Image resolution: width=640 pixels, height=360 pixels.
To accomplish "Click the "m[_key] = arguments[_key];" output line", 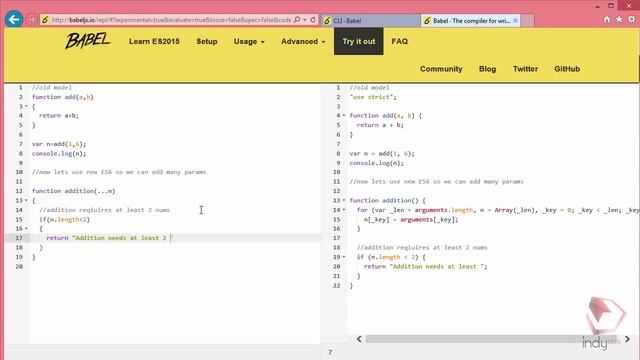I will 411,219.
